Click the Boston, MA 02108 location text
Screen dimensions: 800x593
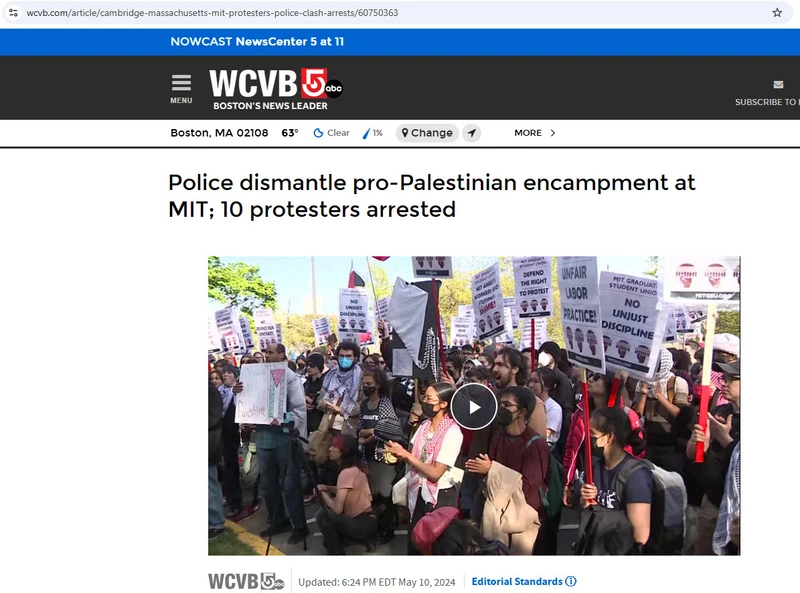[219, 133]
